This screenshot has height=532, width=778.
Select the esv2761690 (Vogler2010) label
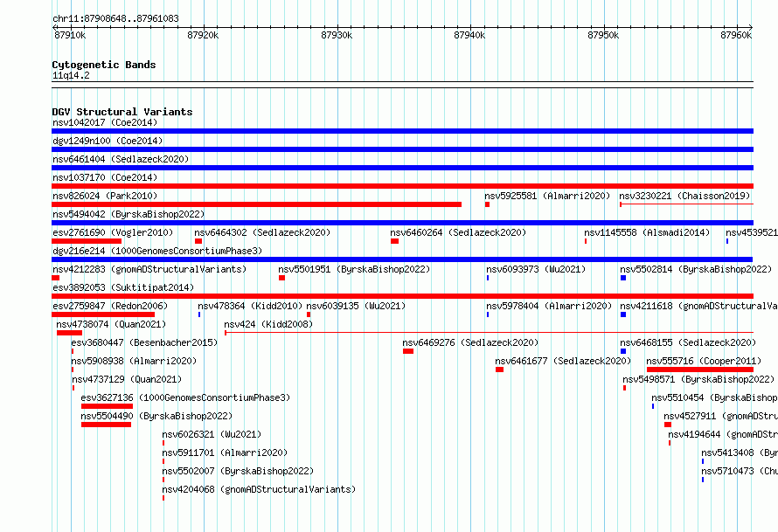click(x=113, y=232)
